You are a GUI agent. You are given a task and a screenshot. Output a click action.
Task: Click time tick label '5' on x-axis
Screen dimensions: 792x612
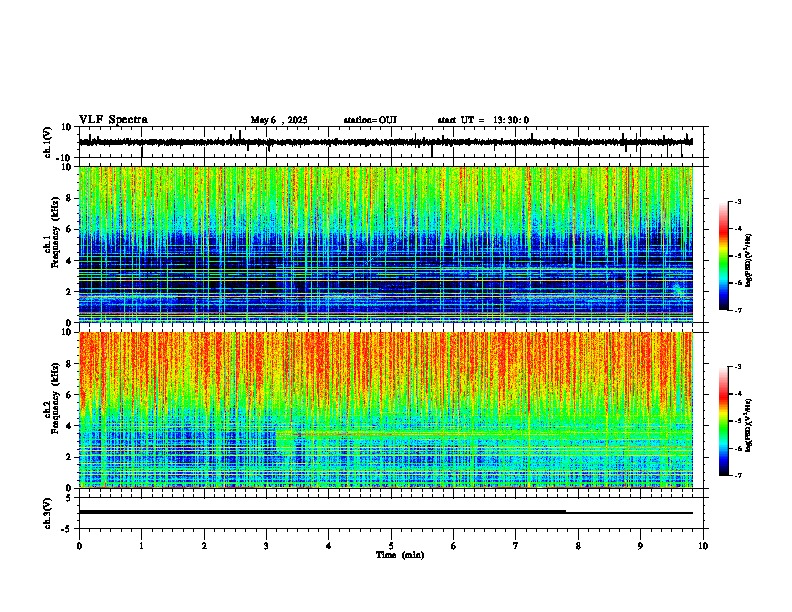[x=391, y=546]
